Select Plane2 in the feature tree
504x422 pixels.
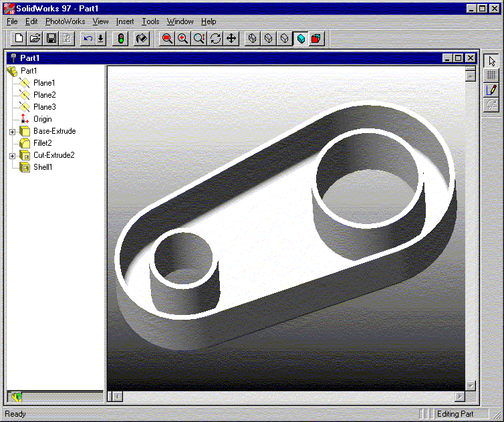pos(44,95)
